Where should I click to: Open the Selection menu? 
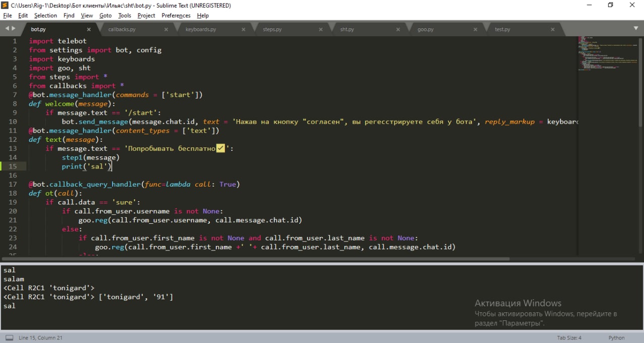(45, 16)
